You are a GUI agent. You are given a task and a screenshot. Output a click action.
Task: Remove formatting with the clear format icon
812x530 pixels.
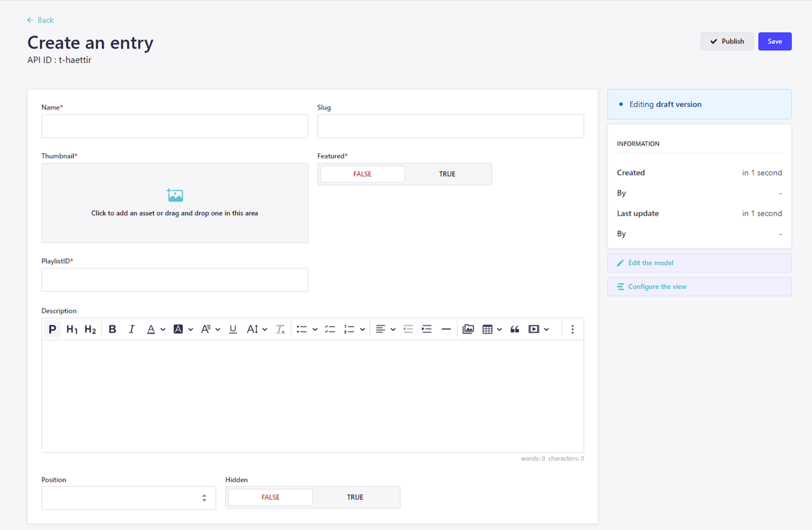point(280,329)
